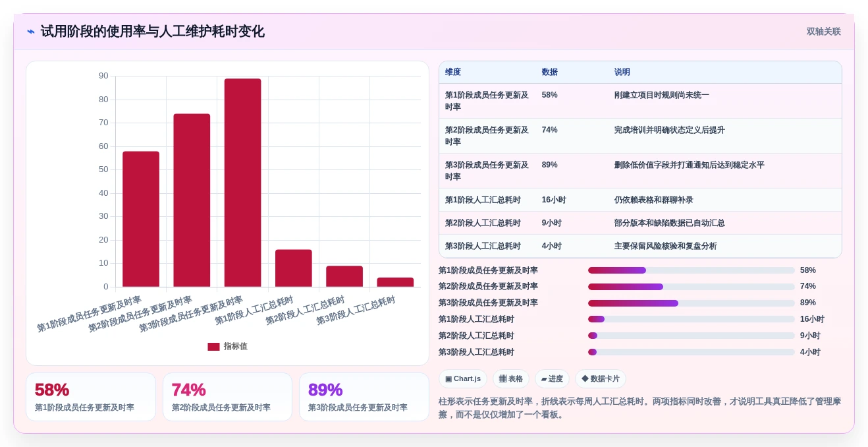Click the 双轴关联 label in header
The image size is (868, 447).
823,32
